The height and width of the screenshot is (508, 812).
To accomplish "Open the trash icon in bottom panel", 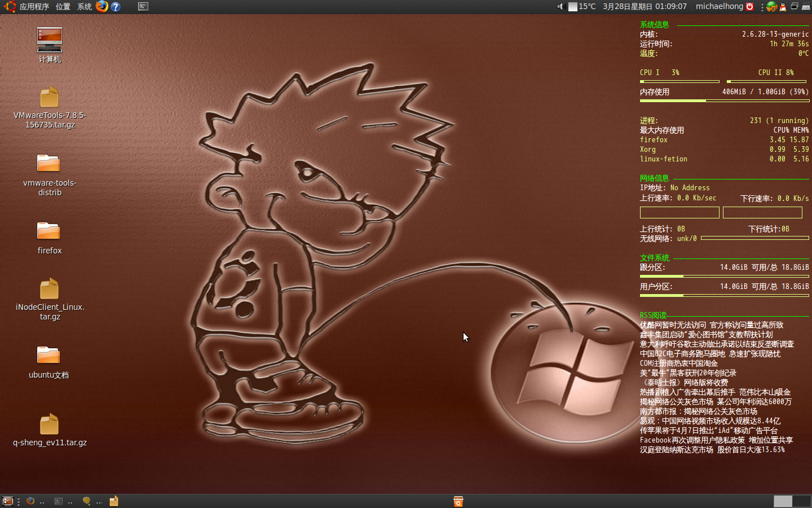I will [x=458, y=501].
